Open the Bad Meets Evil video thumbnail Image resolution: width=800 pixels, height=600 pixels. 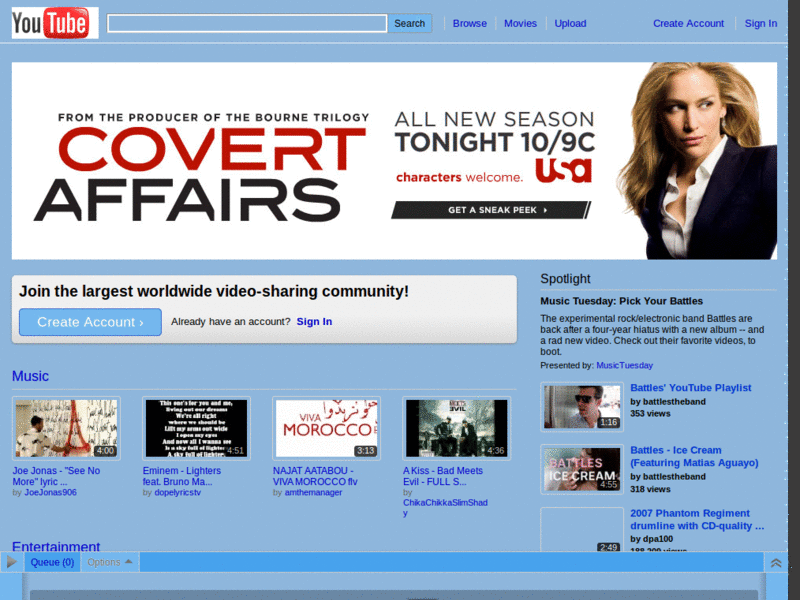click(457, 428)
